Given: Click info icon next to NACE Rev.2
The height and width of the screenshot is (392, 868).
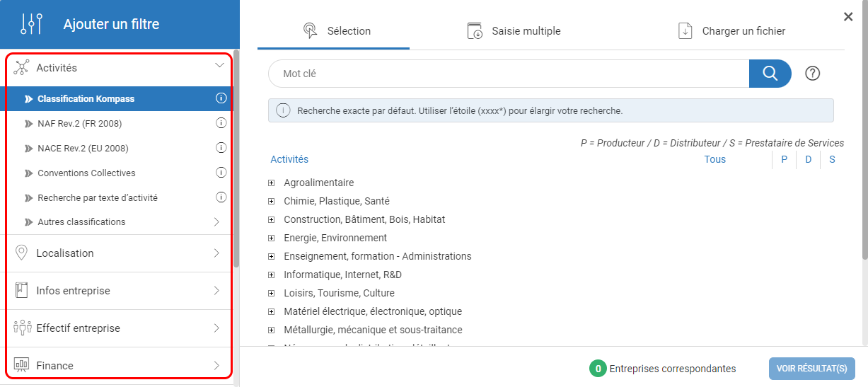Looking at the screenshot, I should pos(221,148).
